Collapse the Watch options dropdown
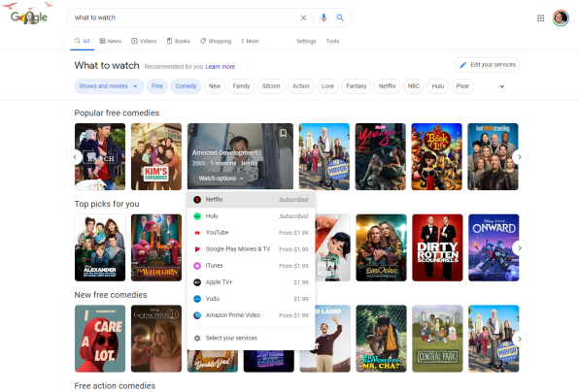 [x=221, y=179]
